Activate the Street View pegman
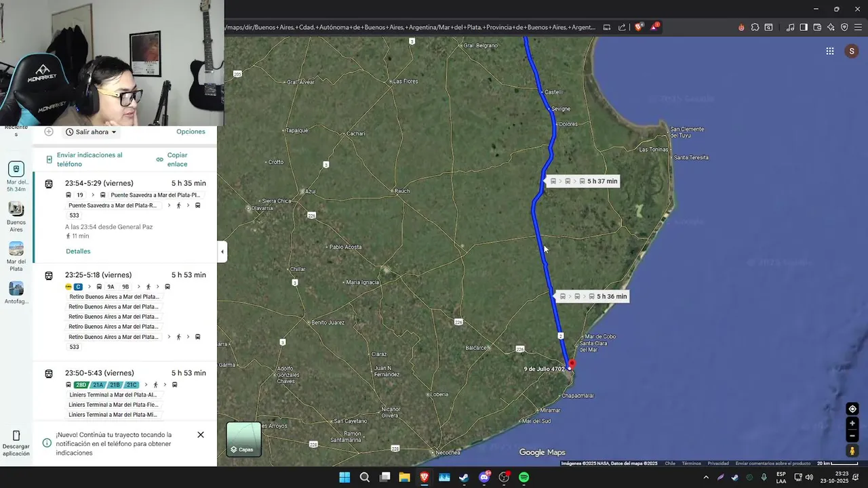The width and height of the screenshot is (868, 488). point(852,451)
